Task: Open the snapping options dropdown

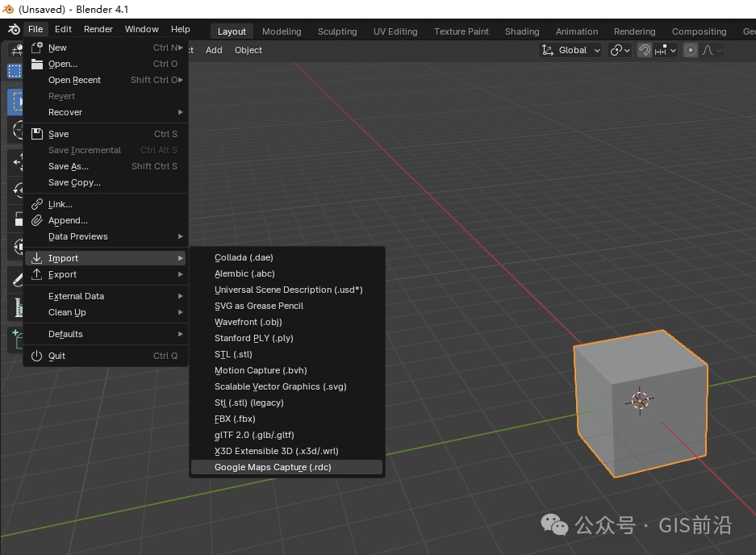Action: click(666, 50)
